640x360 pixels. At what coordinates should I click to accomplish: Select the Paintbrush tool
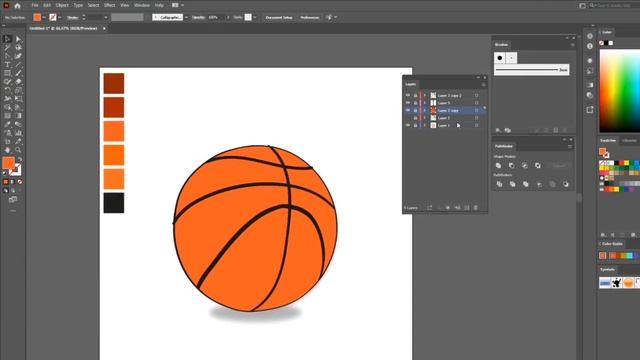point(18,73)
